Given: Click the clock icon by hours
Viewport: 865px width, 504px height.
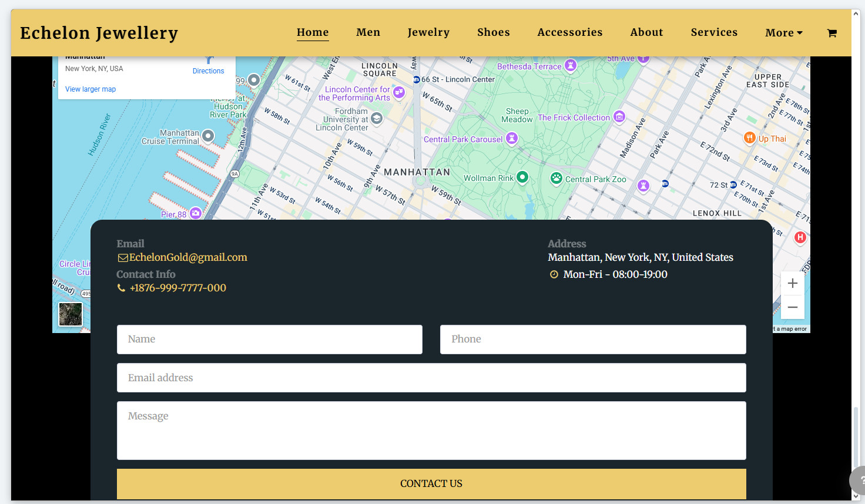Looking at the screenshot, I should [554, 274].
